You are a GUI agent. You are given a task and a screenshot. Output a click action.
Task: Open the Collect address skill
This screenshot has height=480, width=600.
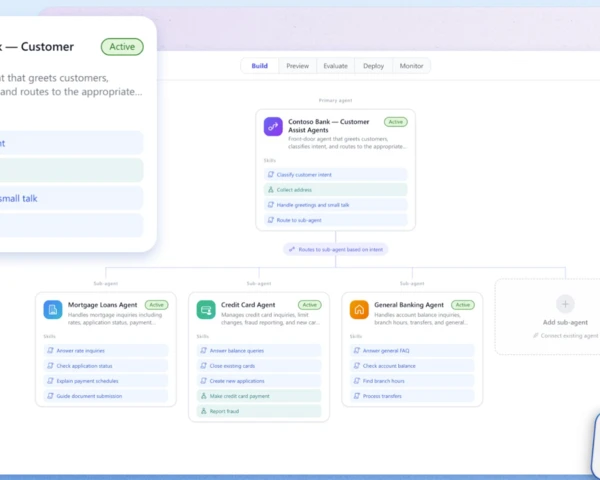pyautogui.click(x=335, y=190)
